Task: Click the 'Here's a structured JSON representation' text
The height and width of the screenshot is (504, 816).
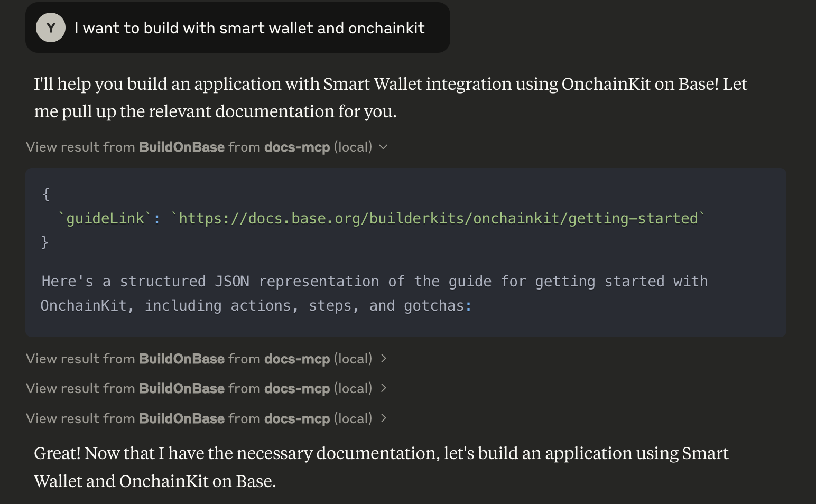Action: 374,293
